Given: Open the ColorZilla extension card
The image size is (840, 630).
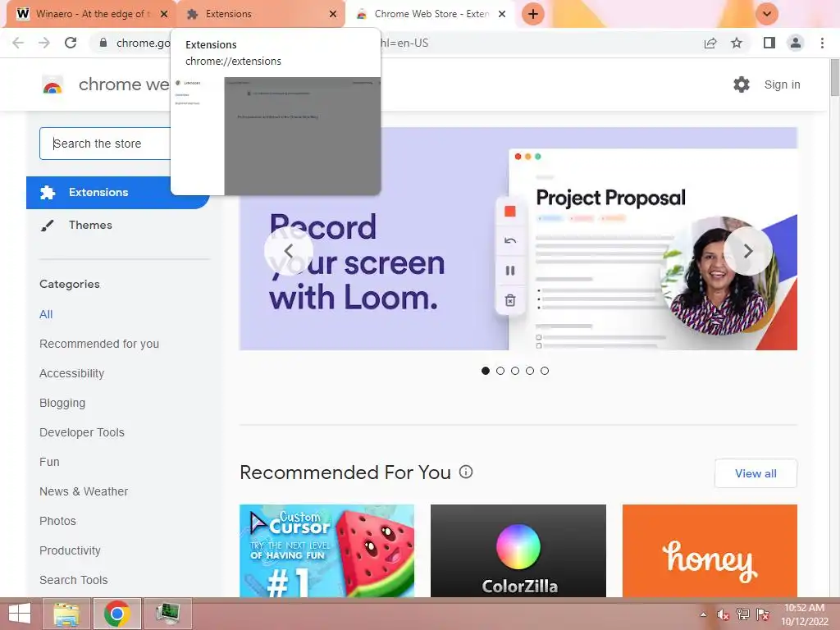Looking at the screenshot, I should (518, 550).
